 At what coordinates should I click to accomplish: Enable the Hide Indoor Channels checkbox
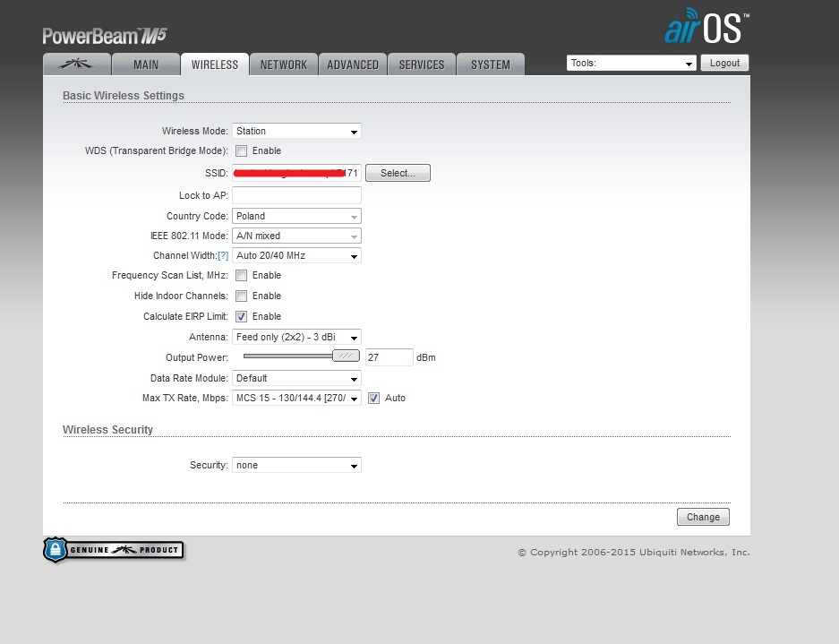pos(242,296)
